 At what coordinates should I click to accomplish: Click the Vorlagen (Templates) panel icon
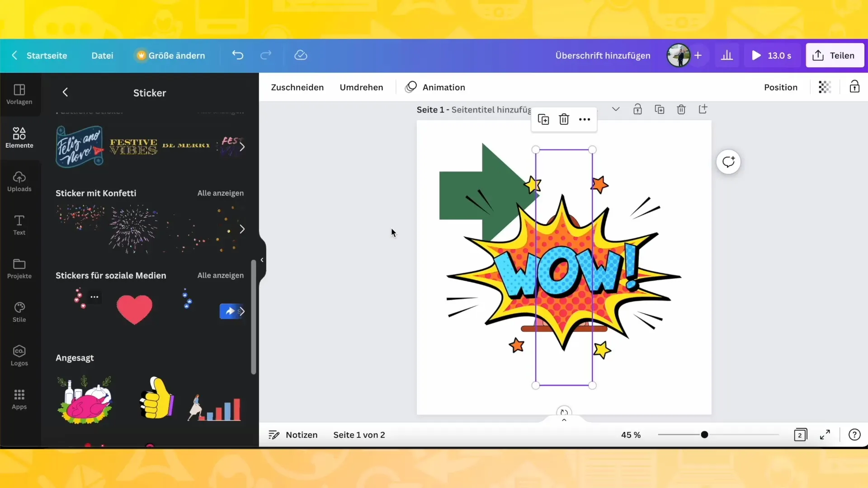(19, 94)
